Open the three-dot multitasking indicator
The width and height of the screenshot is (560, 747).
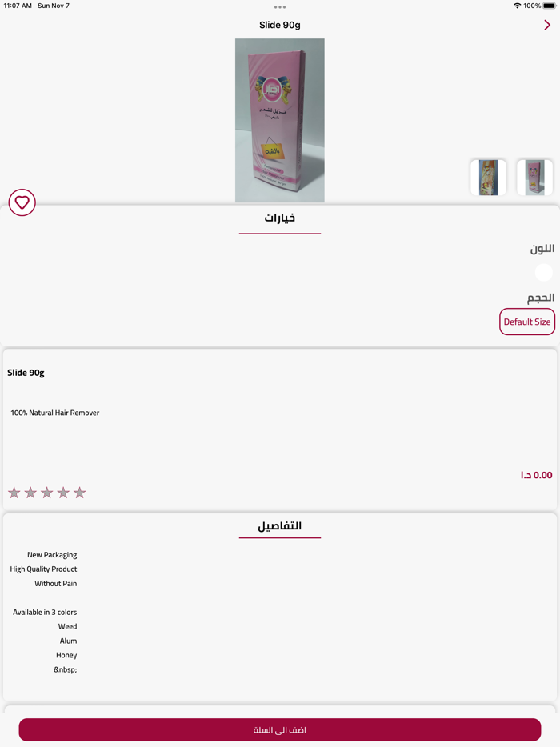coord(280,7)
